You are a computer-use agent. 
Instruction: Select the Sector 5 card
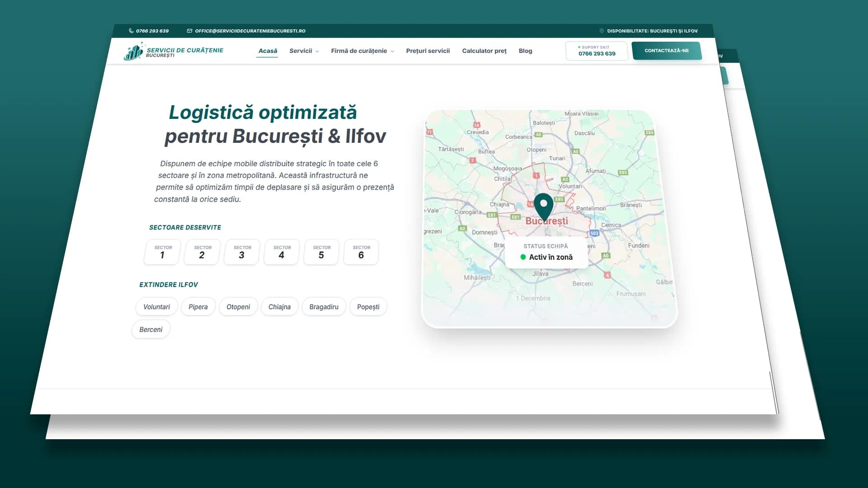coord(321,252)
